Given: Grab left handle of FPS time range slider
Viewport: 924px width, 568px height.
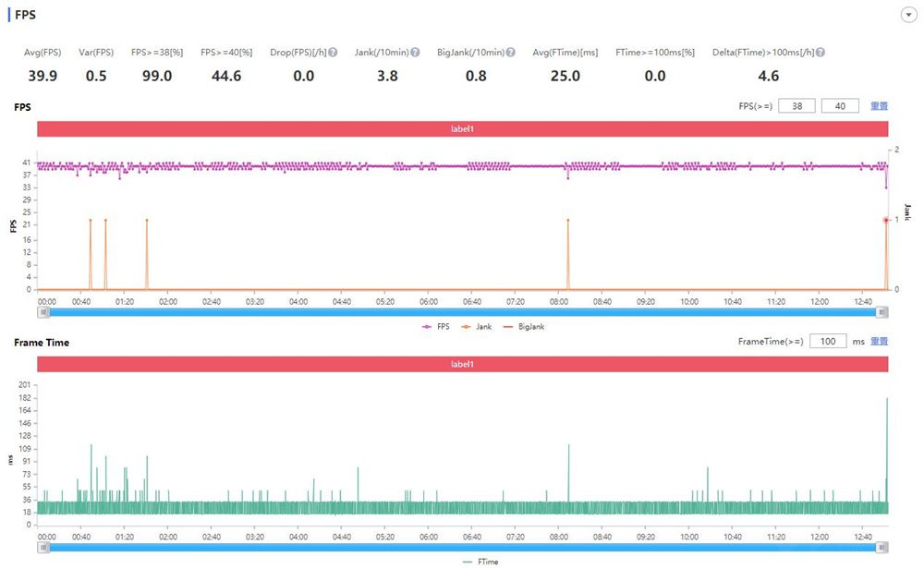Looking at the screenshot, I should tap(43, 312).
